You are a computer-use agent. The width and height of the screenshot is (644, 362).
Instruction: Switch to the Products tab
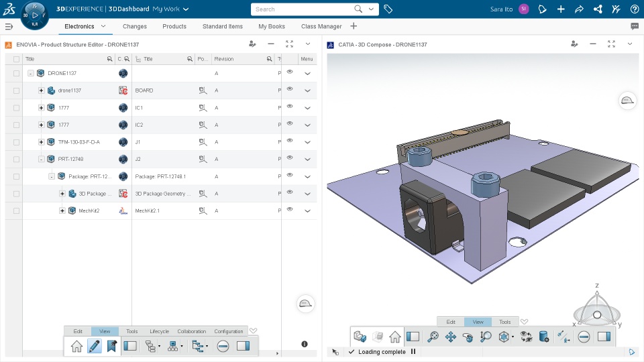click(174, 26)
